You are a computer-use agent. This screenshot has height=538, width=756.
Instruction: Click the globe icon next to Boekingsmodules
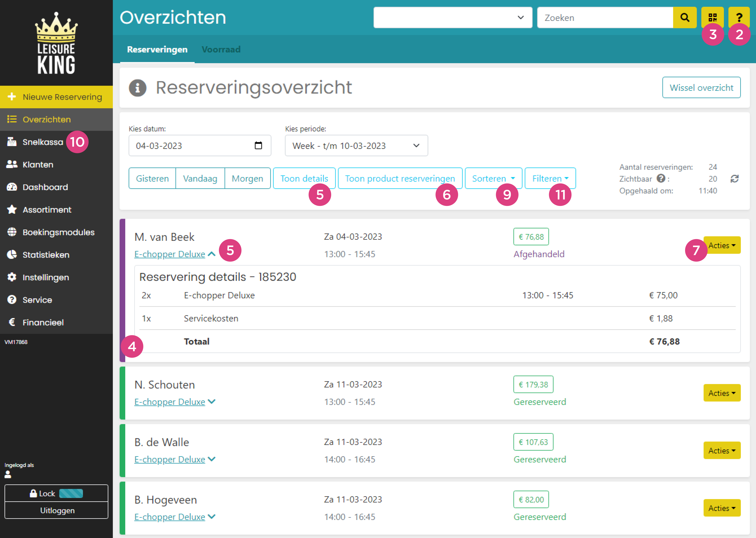[x=12, y=232]
